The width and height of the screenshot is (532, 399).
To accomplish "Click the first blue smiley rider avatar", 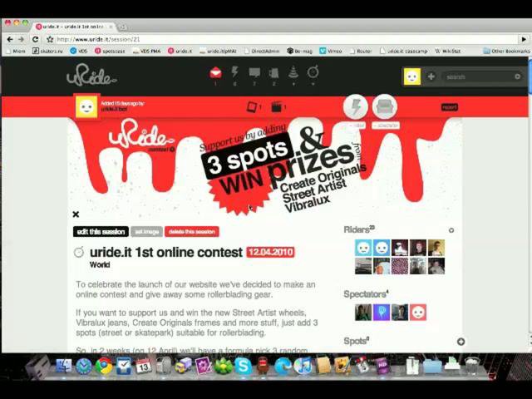I will pos(363,248).
